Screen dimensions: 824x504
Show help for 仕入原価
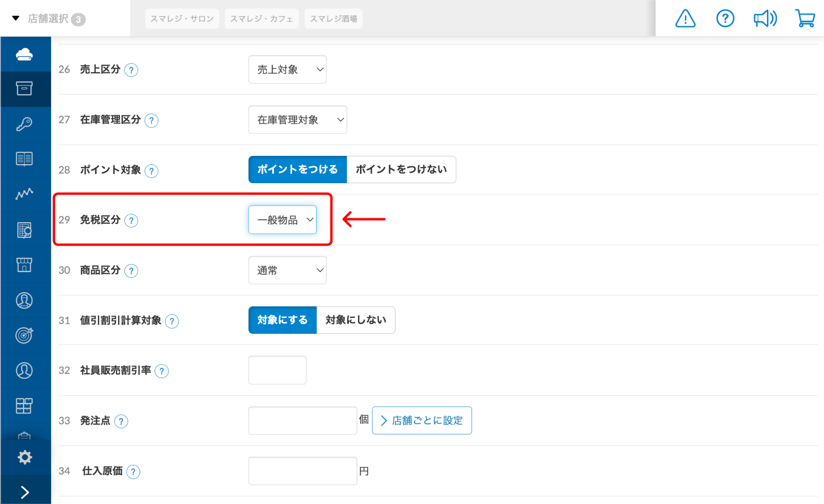point(133,472)
